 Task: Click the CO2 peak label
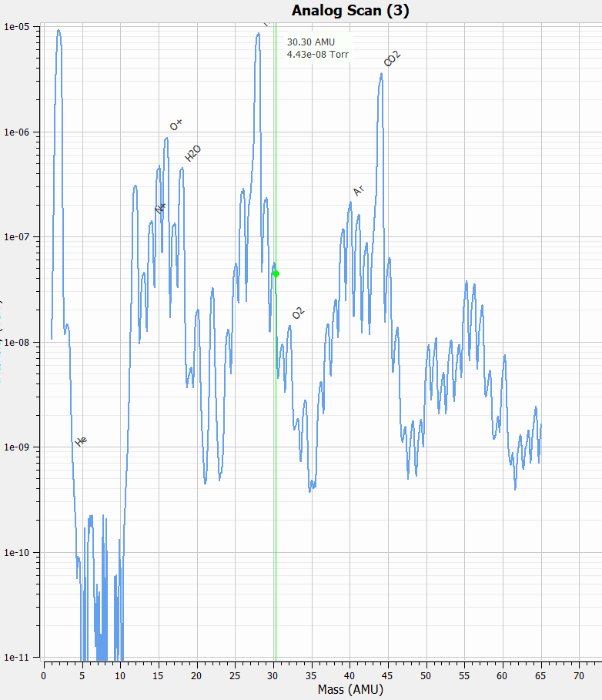click(x=393, y=59)
